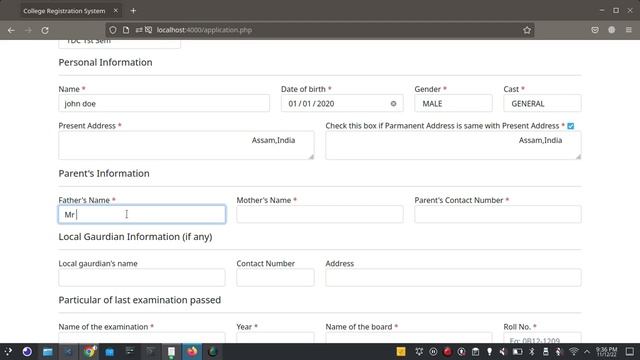Click the guardian Contact Number field
The image size is (640, 360).
pos(275,278)
